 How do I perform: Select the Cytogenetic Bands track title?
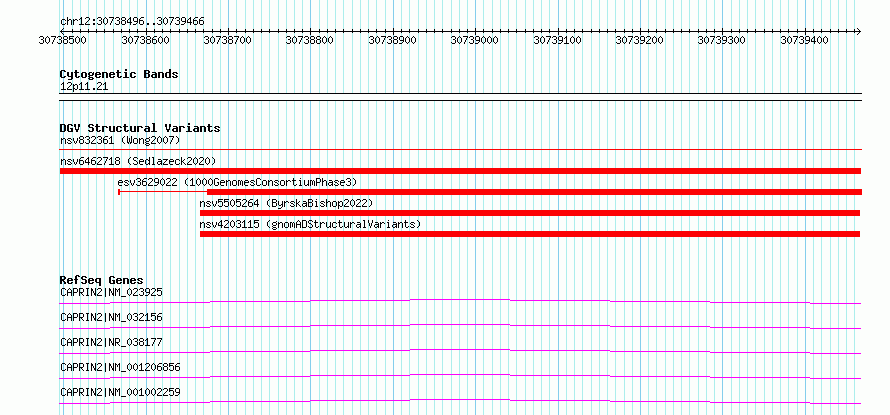(119, 74)
